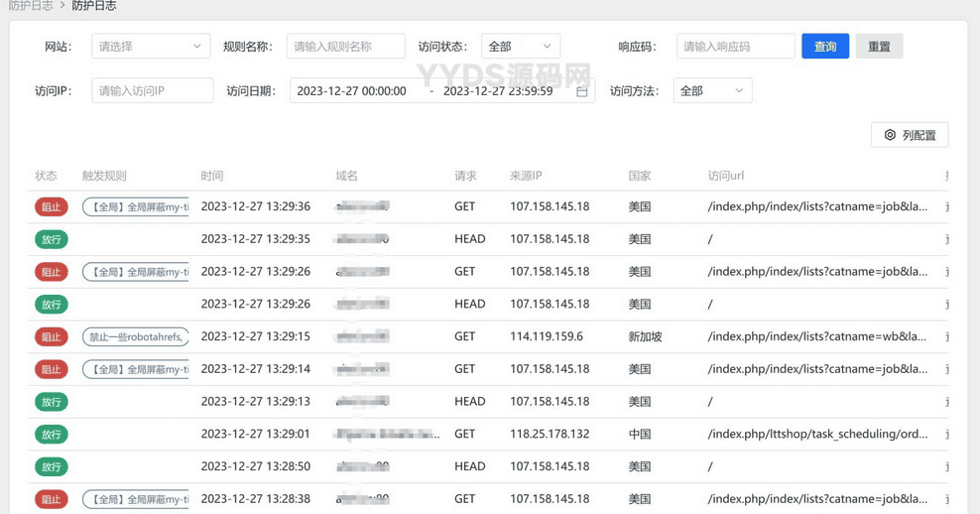Click the blurred domain in 13:29:01 row
This screenshot has height=514, width=980.
[388, 434]
